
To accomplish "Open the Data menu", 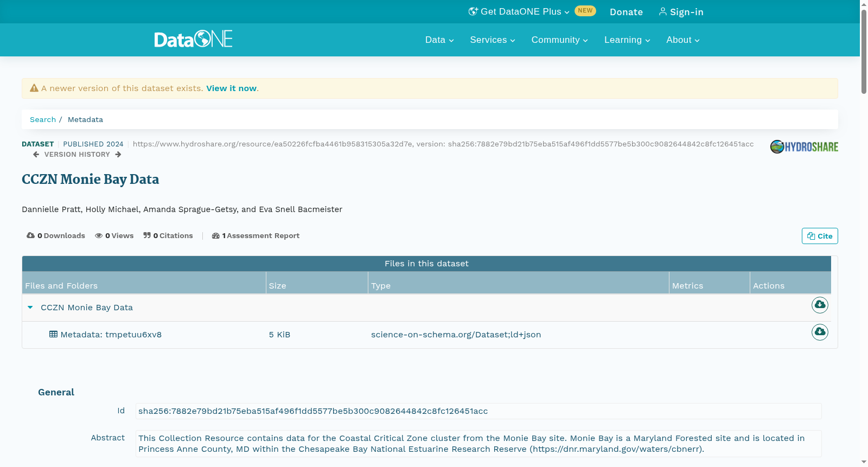I will 439,40.
